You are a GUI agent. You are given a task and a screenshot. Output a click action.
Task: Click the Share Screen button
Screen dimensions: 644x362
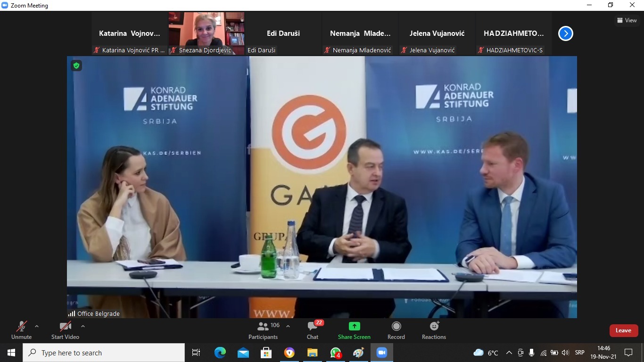354,330
